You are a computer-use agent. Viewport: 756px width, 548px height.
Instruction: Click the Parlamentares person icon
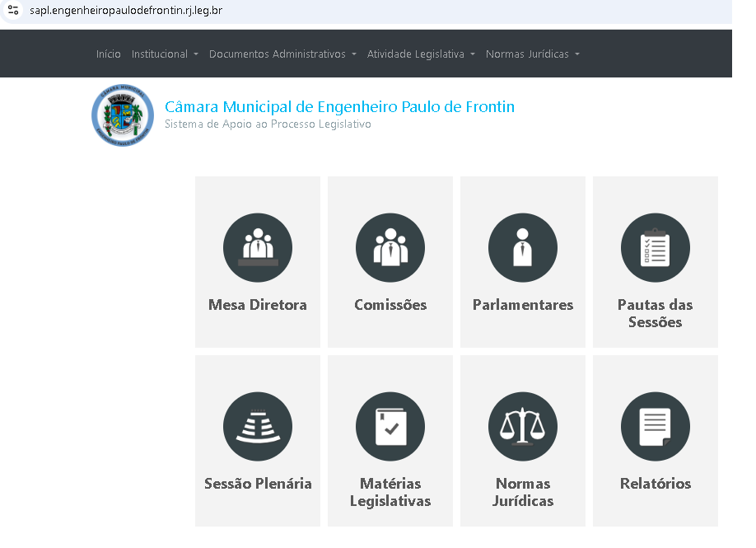point(522,247)
